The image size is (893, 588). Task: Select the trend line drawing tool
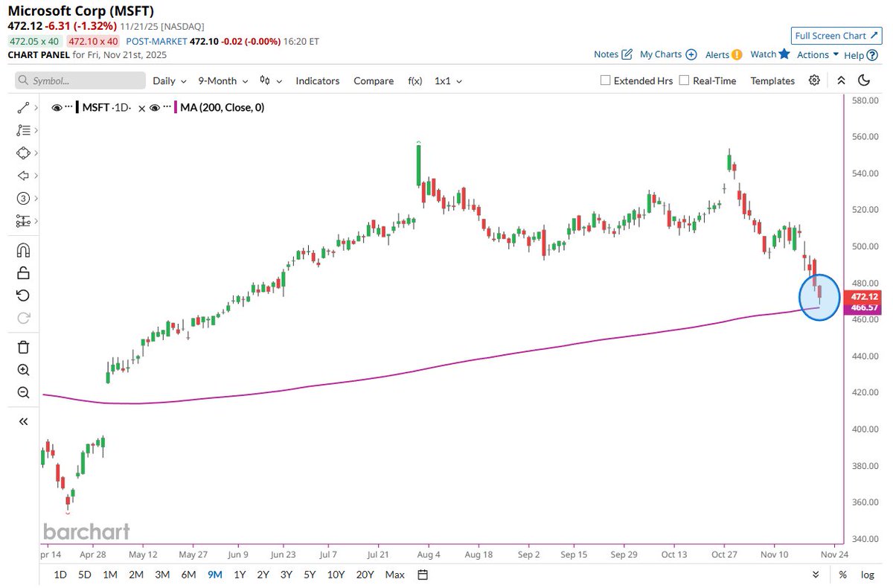point(22,109)
